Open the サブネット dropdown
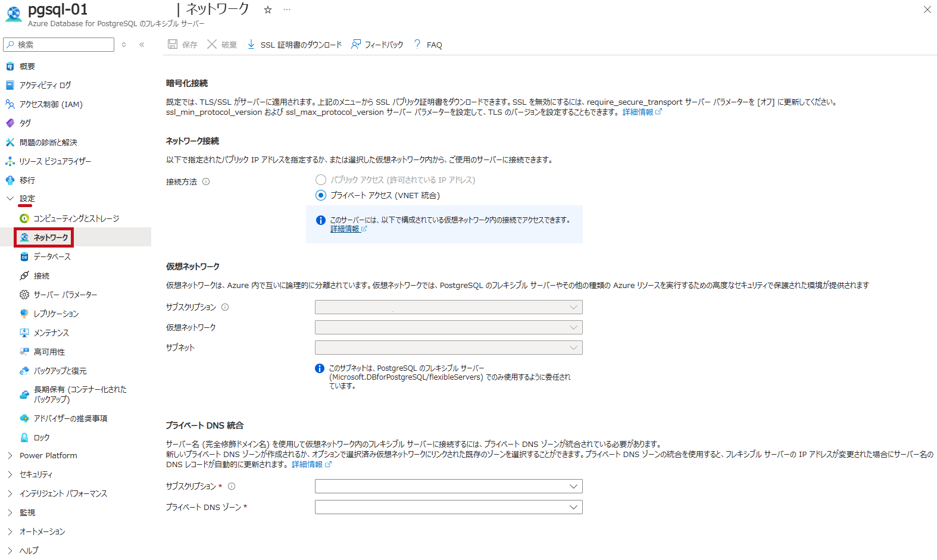937x560 pixels. click(x=448, y=348)
